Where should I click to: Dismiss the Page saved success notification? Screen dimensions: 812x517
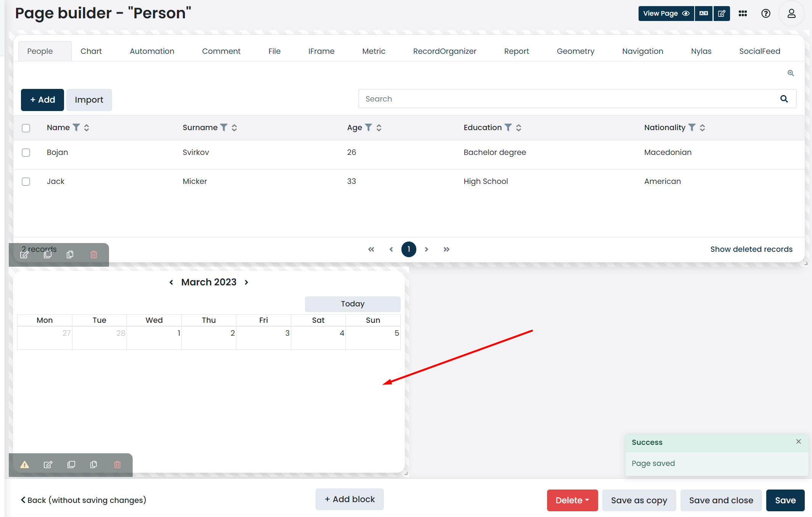799,441
